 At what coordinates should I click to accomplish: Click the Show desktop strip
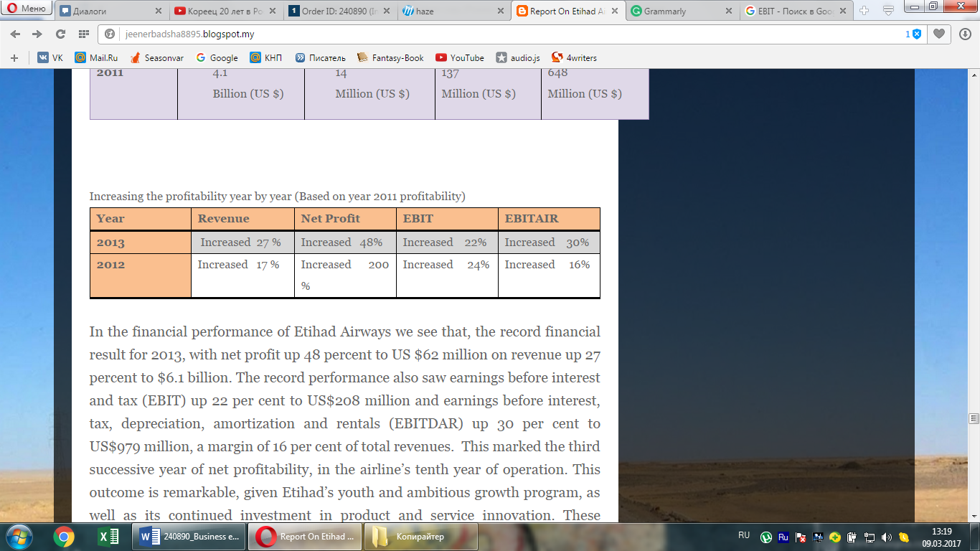click(974, 537)
